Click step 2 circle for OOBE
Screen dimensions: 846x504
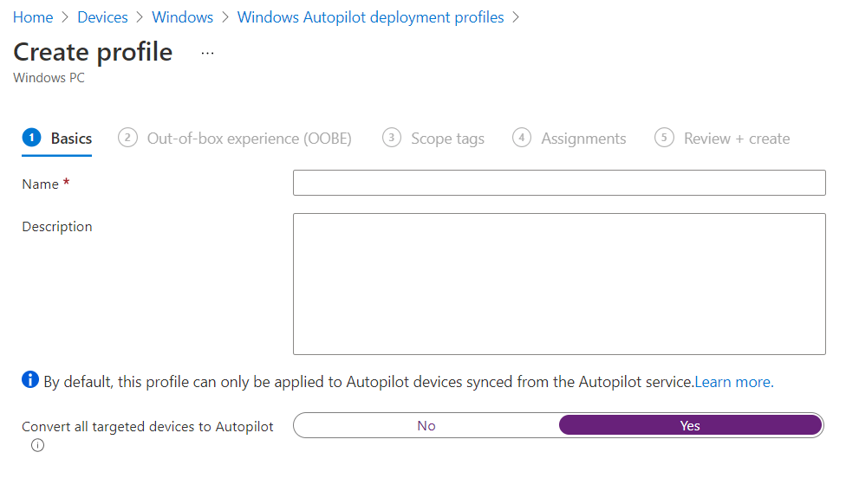click(128, 138)
